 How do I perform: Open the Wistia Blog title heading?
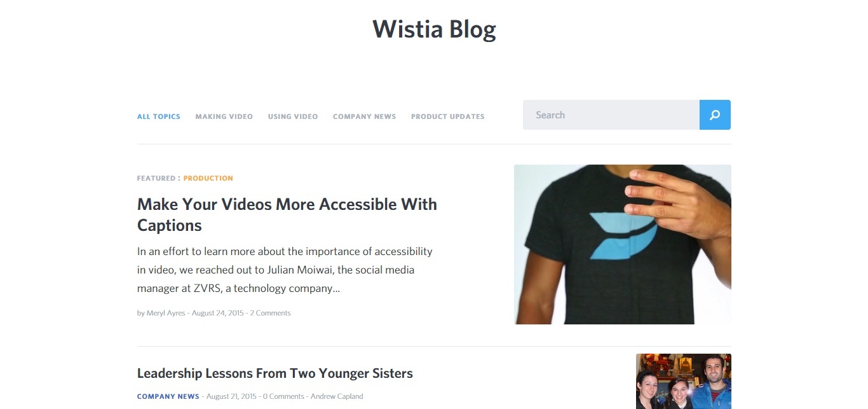point(434,29)
